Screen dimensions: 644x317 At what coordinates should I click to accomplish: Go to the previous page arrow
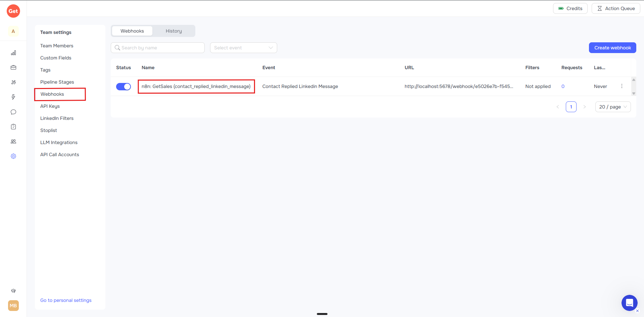tap(558, 107)
